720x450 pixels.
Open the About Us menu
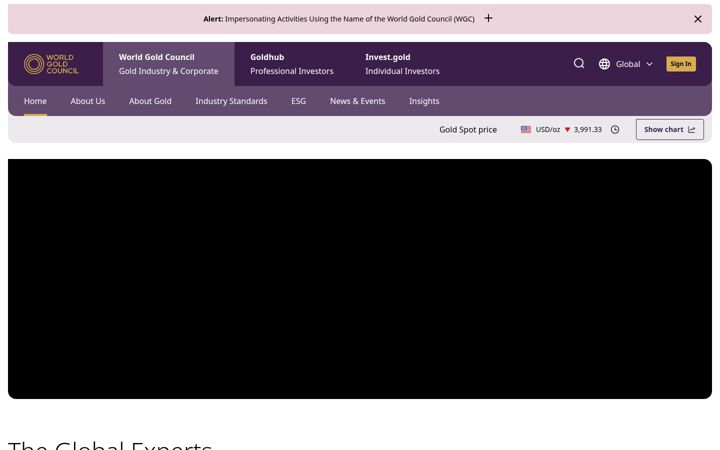tap(88, 101)
